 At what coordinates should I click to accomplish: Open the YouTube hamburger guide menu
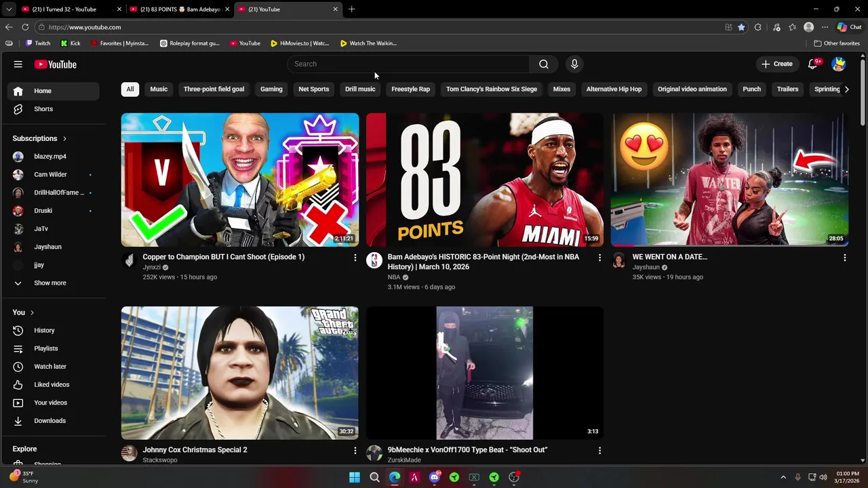(x=18, y=64)
